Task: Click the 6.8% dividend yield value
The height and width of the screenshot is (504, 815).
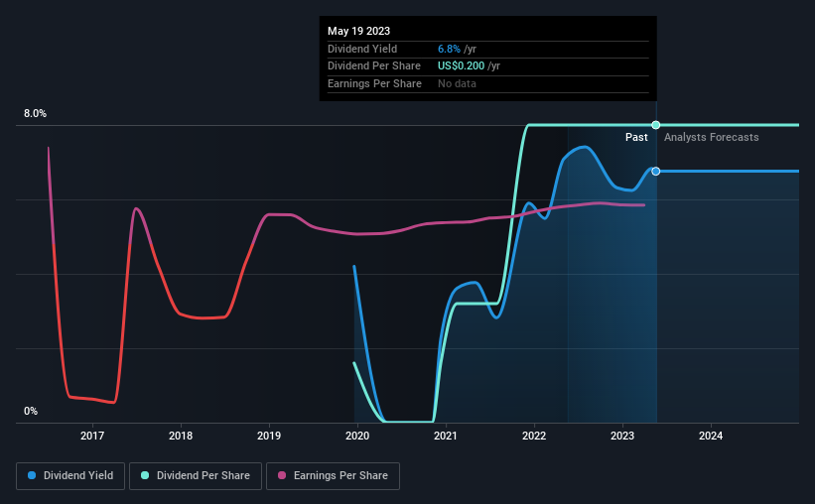Action: point(449,49)
